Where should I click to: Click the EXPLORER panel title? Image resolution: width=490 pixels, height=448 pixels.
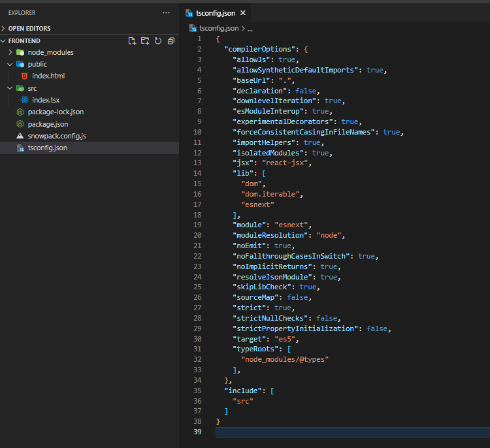point(22,13)
